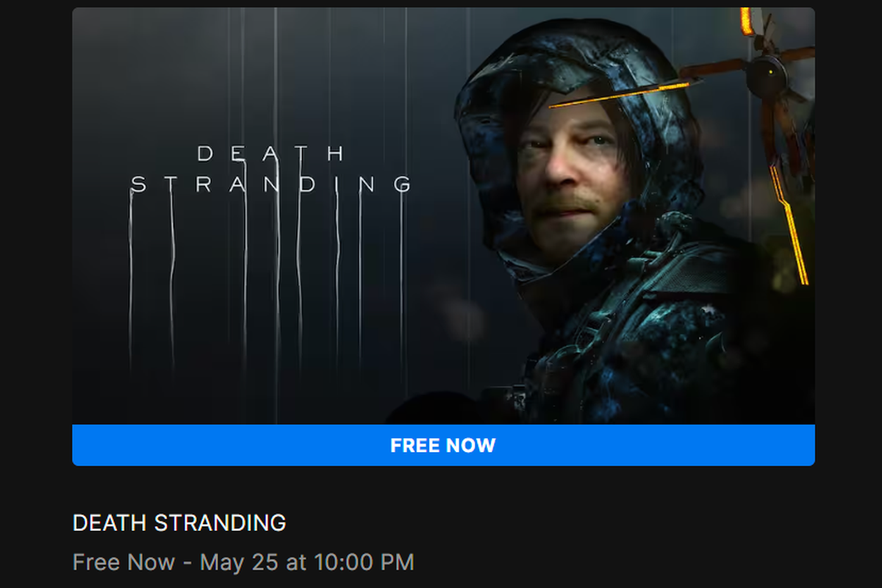The height and width of the screenshot is (588, 882).
Task: Click the Free Now - May 25 availability text
Action: click(x=243, y=563)
